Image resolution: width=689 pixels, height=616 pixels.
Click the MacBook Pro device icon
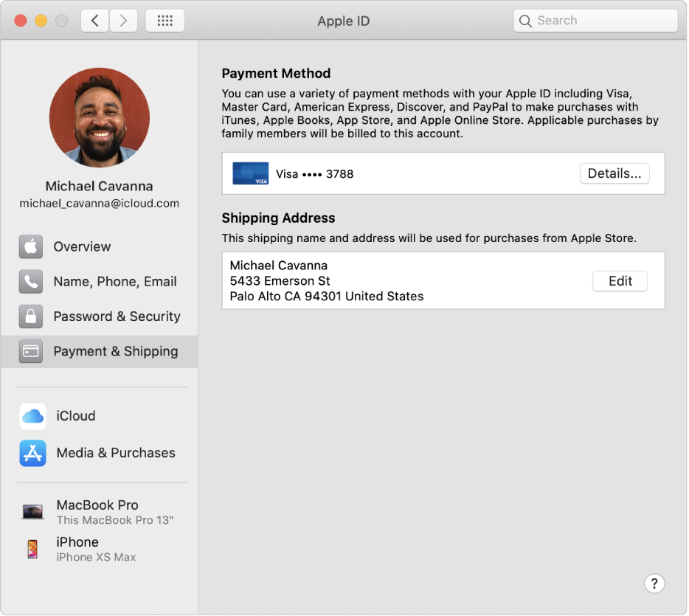32,511
